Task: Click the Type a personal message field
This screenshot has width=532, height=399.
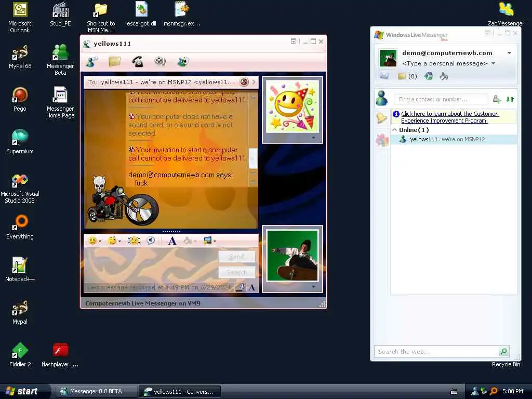Action: click(445, 63)
